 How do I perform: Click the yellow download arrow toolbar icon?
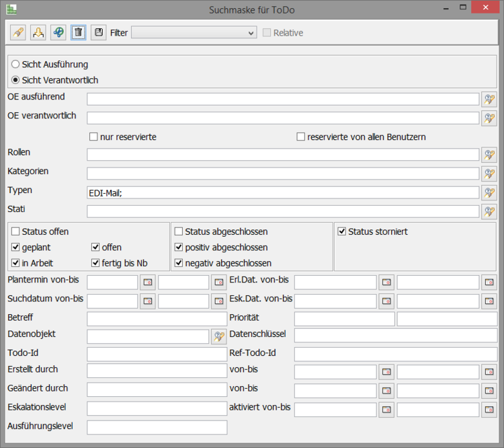(38, 33)
